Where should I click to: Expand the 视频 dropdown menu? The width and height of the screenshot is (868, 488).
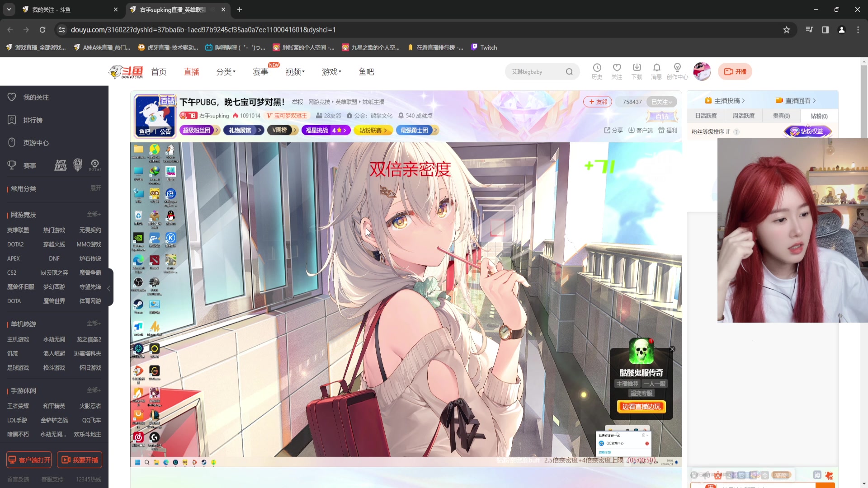click(x=294, y=71)
